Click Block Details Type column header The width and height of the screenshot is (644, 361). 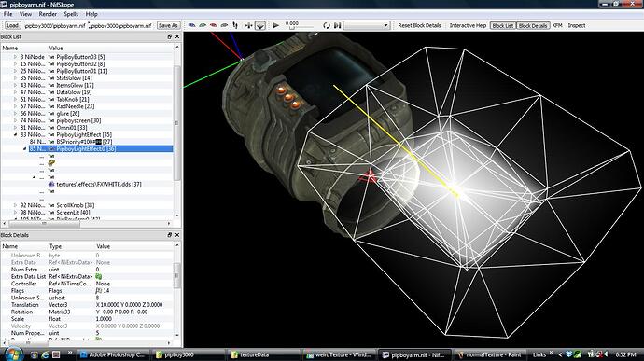55,246
